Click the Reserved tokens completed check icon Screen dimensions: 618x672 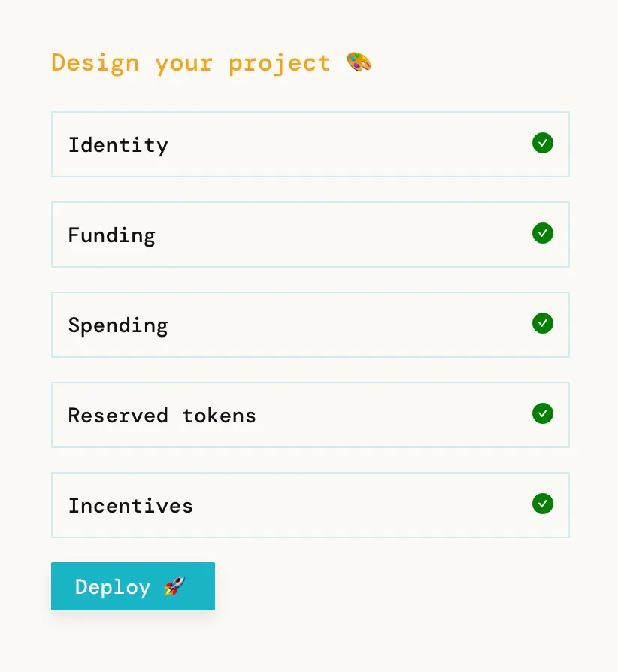point(543,413)
